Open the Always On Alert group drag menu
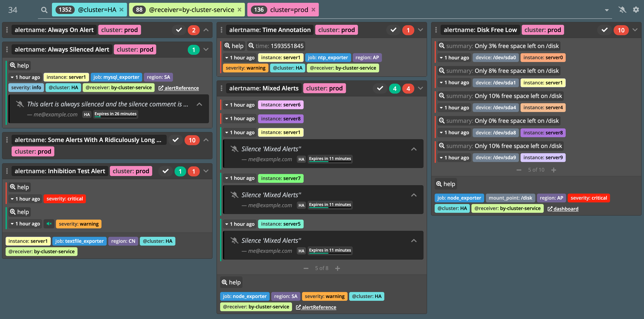644x319 pixels. [x=7, y=30]
